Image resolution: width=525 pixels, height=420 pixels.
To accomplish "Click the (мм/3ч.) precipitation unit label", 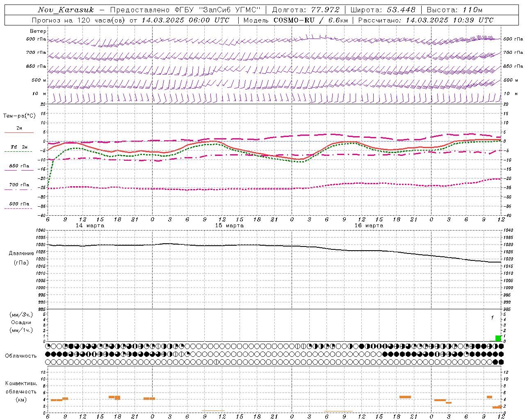I will pos(21,315).
